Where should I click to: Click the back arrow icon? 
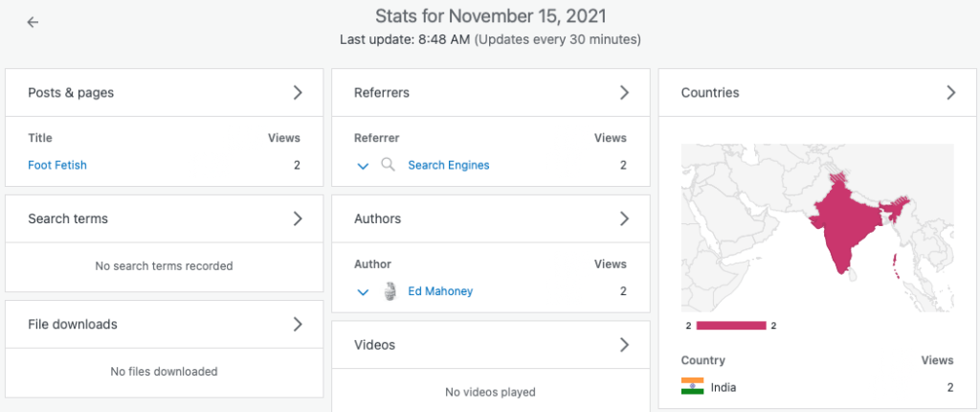point(33,22)
